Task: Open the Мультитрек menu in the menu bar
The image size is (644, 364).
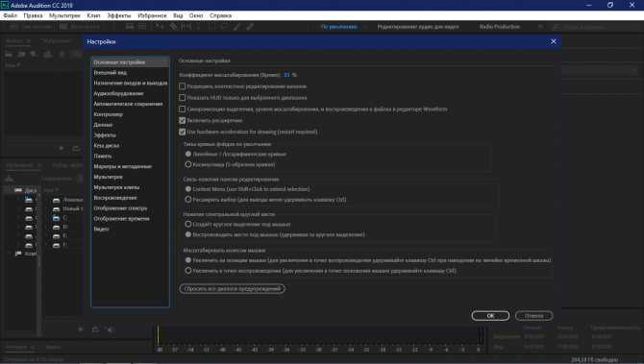Action: click(64, 15)
